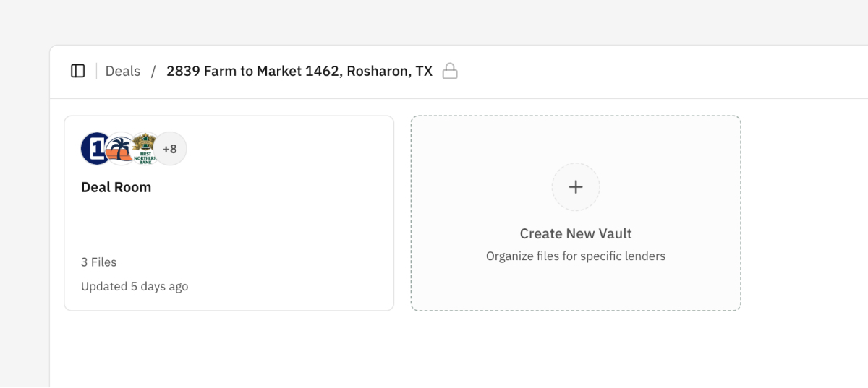Click the divider next to sidebar icon
Image resolution: width=868 pixels, height=388 pixels.
point(96,71)
